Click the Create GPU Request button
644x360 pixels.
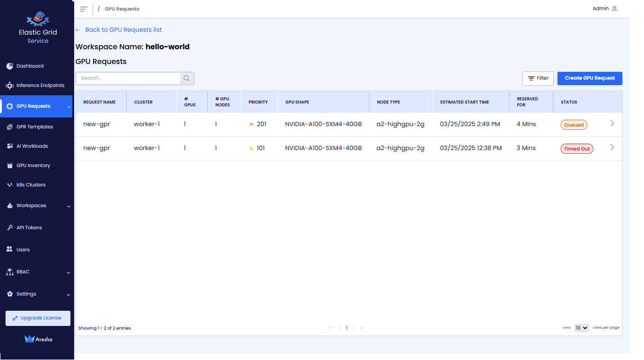click(x=589, y=78)
